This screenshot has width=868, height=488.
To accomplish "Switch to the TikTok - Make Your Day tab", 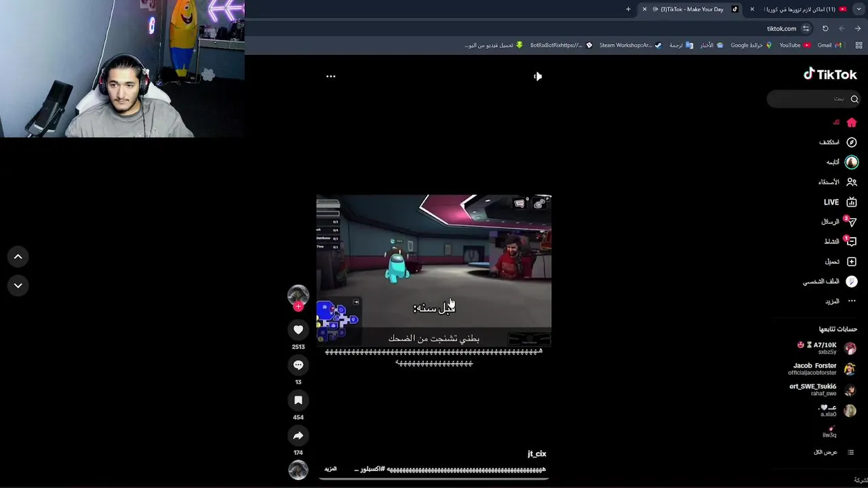I will 692,9.
